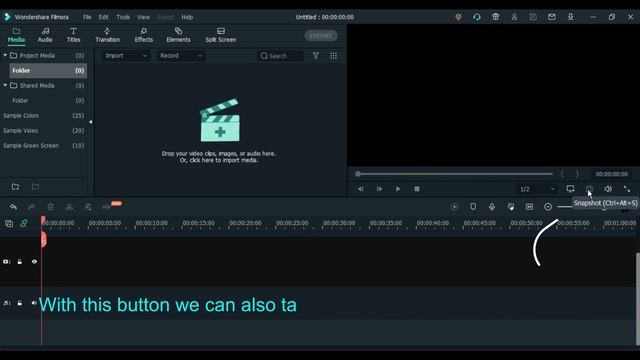640x360 pixels.
Task: Open the Record dropdown
Action: coord(180,56)
